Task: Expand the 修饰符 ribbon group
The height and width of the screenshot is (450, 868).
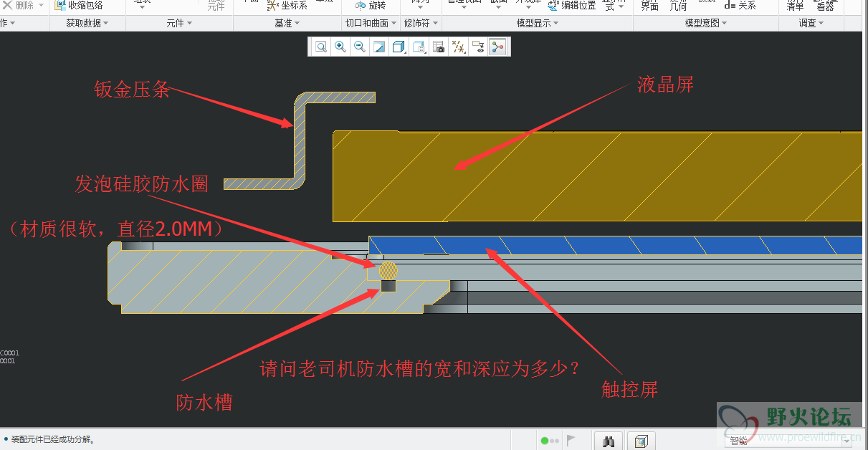Action: pos(420,23)
